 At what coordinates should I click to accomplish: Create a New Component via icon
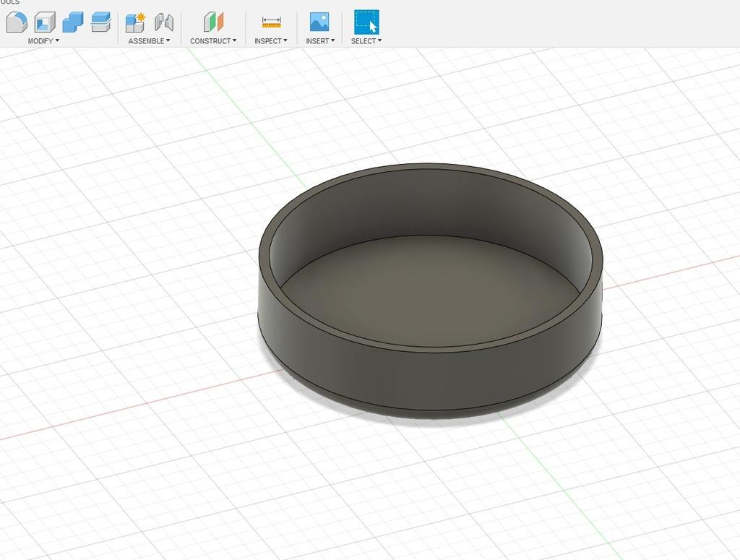click(135, 22)
